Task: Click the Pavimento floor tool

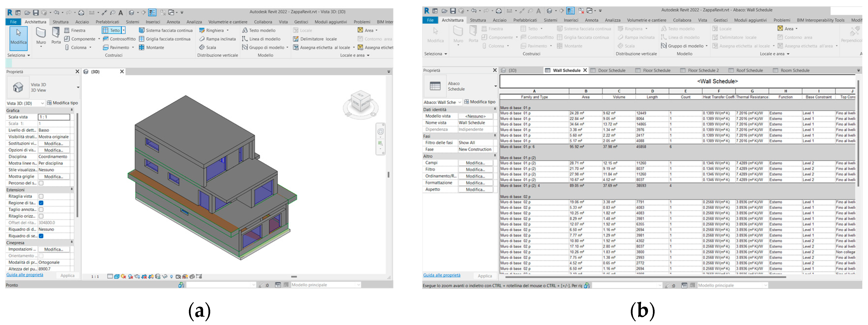Action: [116, 48]
